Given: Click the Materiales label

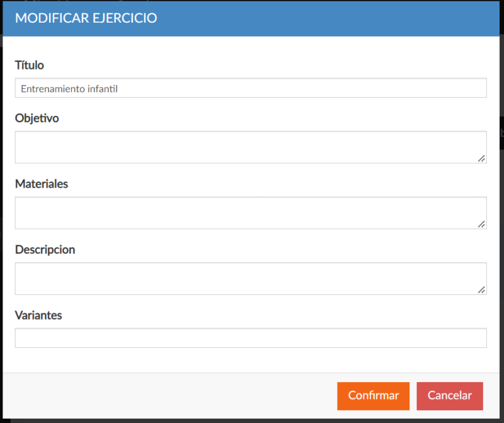Looking at the screenshot, I should click(x=42, y=183).
